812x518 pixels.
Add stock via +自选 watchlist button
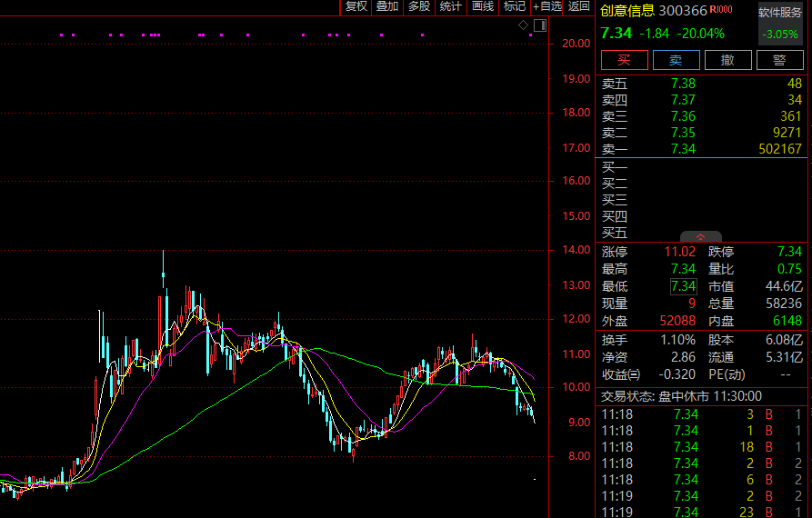point(547,6)
